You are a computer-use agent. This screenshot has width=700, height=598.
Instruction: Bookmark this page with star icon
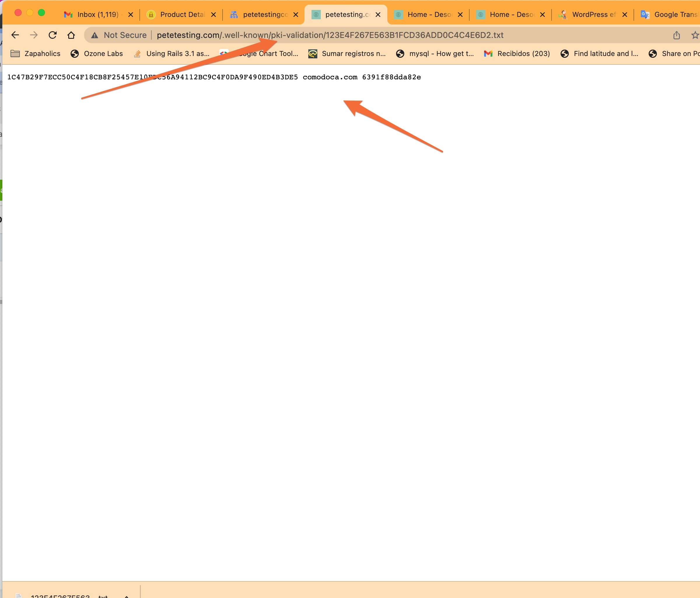coord(694,35)
